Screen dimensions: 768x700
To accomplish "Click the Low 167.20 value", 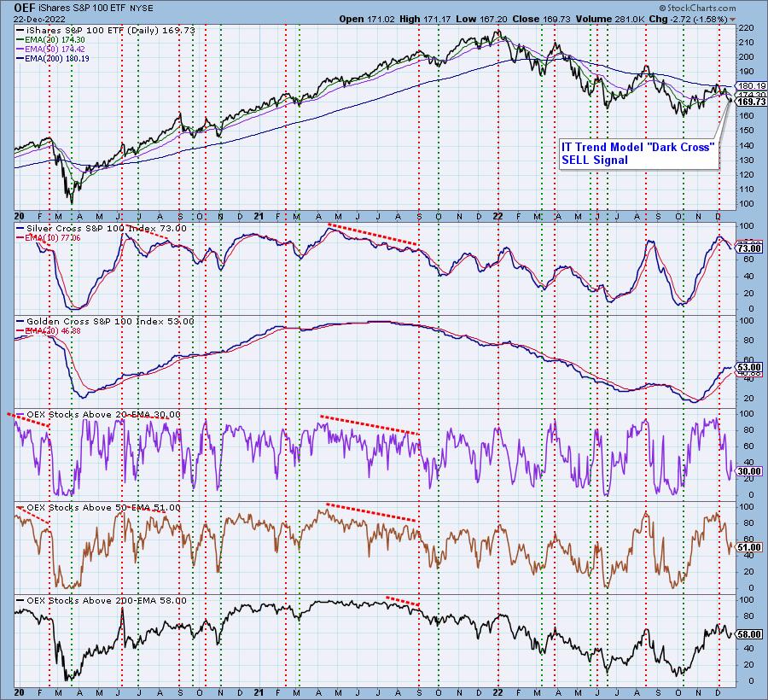I will tap(481, 19).
